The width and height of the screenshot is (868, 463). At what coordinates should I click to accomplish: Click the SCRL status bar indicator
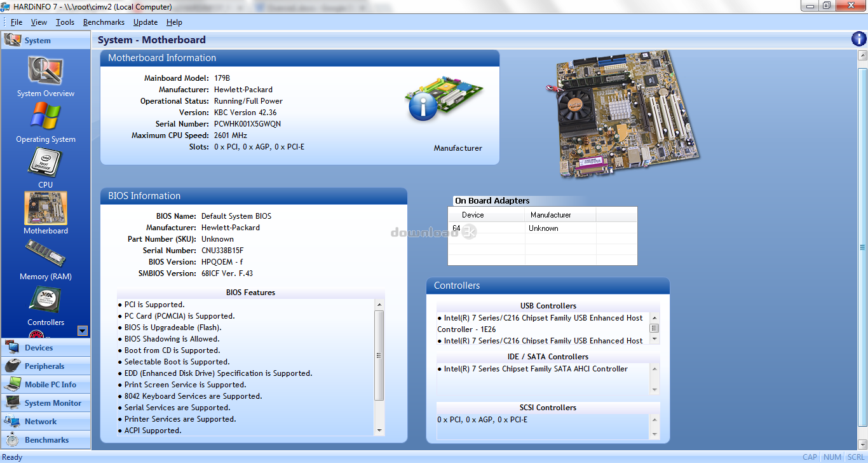856,457
